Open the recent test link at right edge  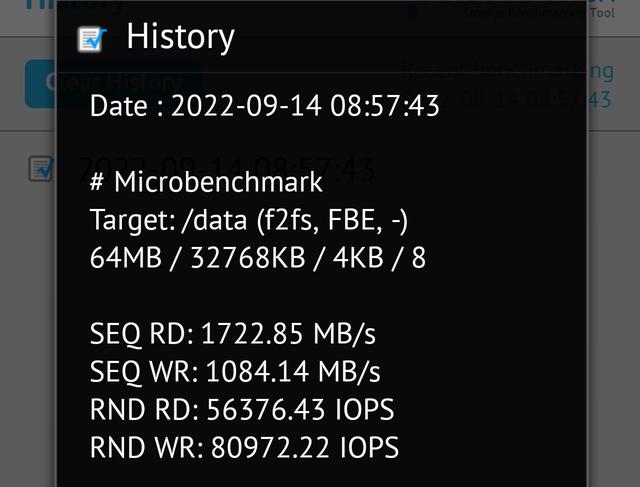pos(613,85)
